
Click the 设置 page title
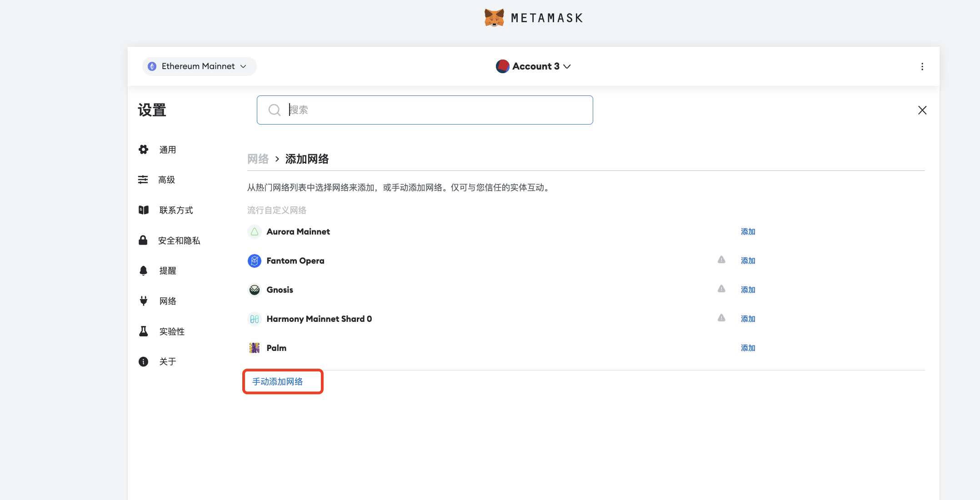[x=152, y=110]
